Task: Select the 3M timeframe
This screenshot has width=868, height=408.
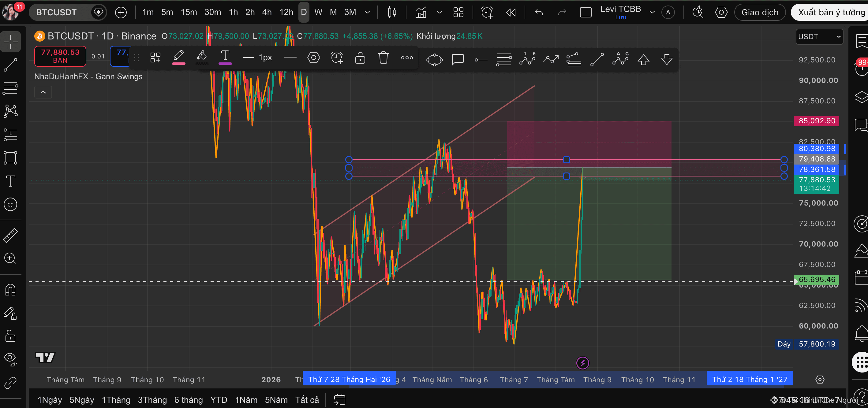Action: [350, 13]
